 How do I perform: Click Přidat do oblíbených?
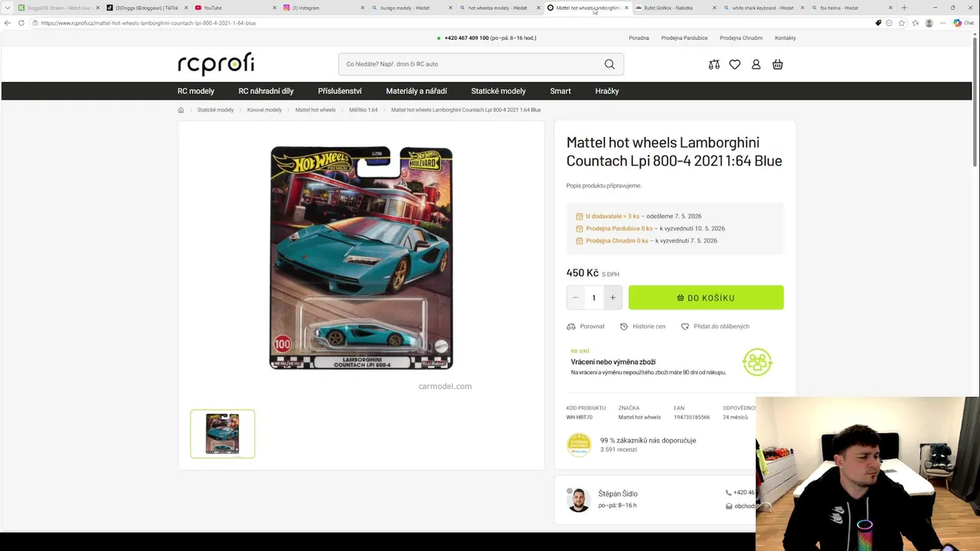click(x=715, y=326)
